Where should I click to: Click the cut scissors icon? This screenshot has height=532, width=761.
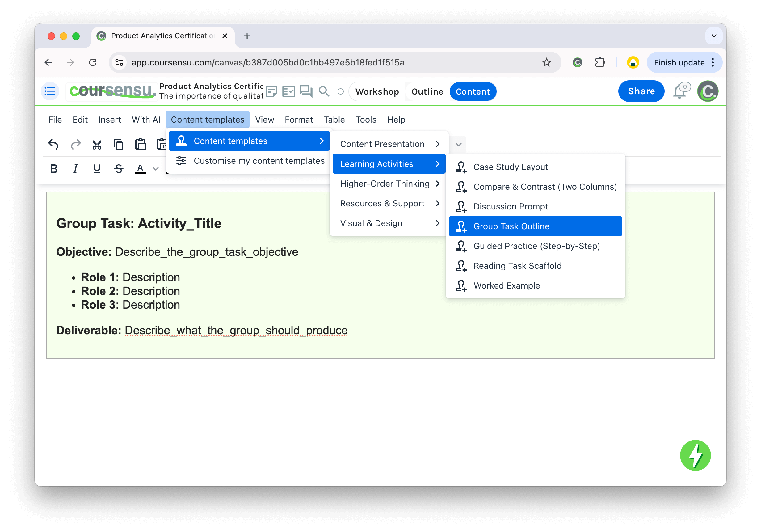(97, 145)
